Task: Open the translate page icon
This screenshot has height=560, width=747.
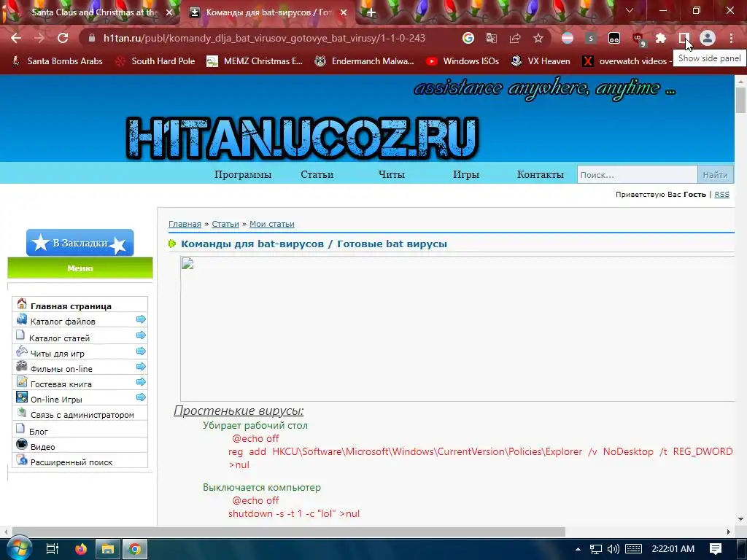Action: pyautogui.click(x=491, y=38)
